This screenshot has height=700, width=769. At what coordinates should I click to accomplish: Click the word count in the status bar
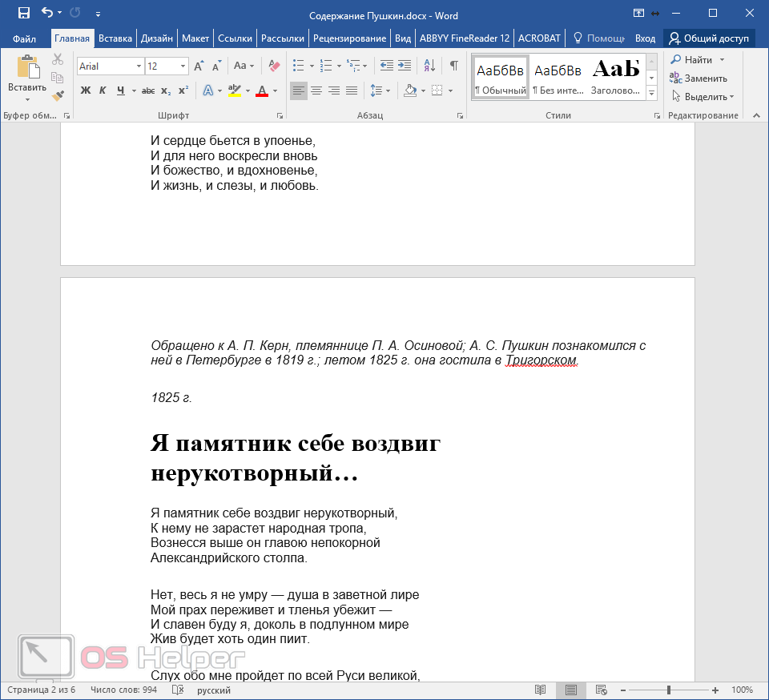tap(123, 690)
